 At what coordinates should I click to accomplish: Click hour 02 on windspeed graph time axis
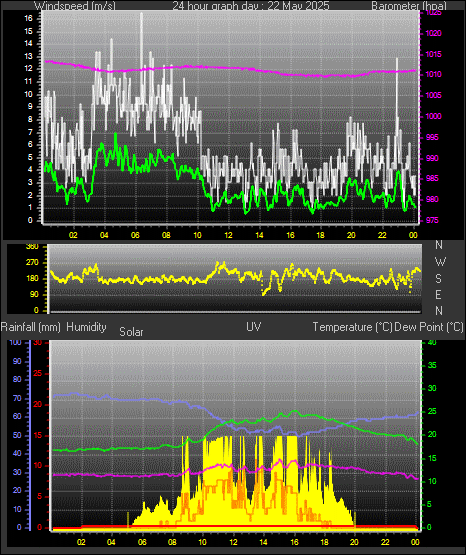point(73,235)
